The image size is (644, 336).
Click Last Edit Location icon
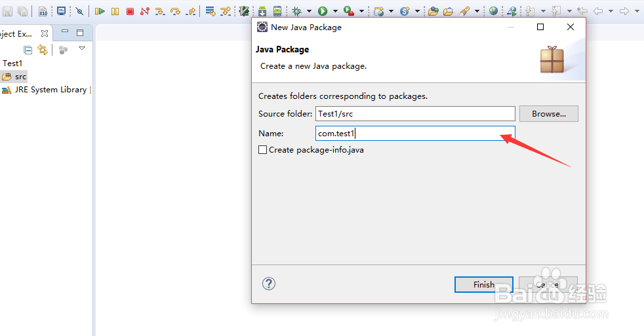point(582,11)
